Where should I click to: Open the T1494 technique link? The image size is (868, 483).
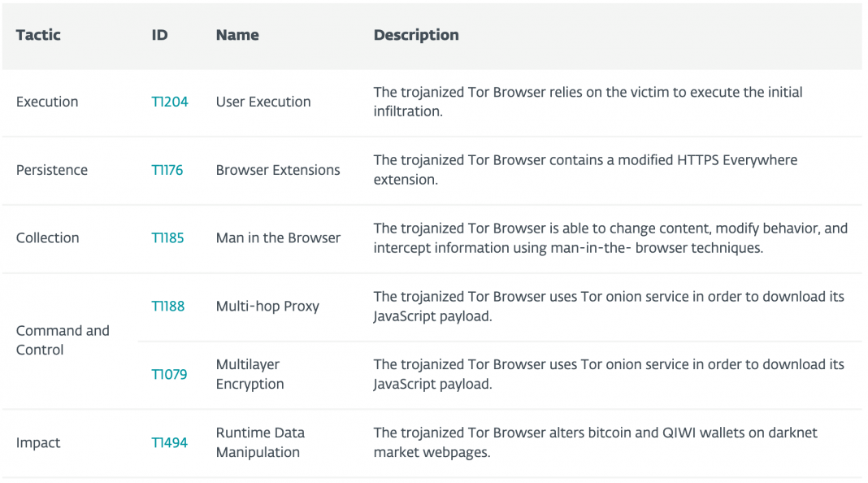click(x=169, y=442)
